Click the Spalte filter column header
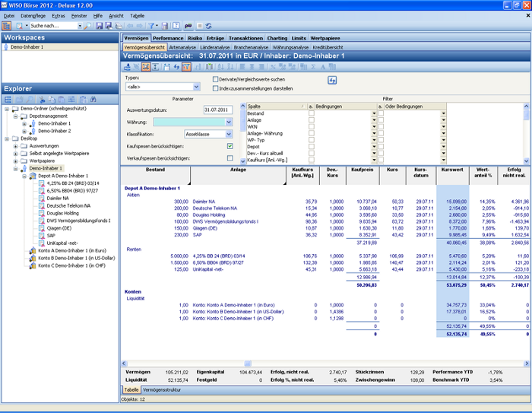Image resolution: width=532 pixels, height=413 pixels. click(277, 106)
